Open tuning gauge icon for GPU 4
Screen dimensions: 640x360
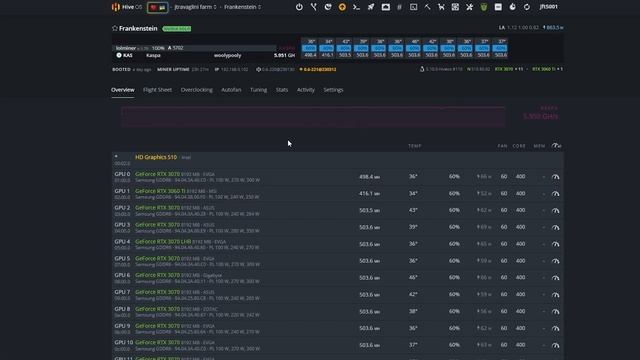(x=556, y=244)
